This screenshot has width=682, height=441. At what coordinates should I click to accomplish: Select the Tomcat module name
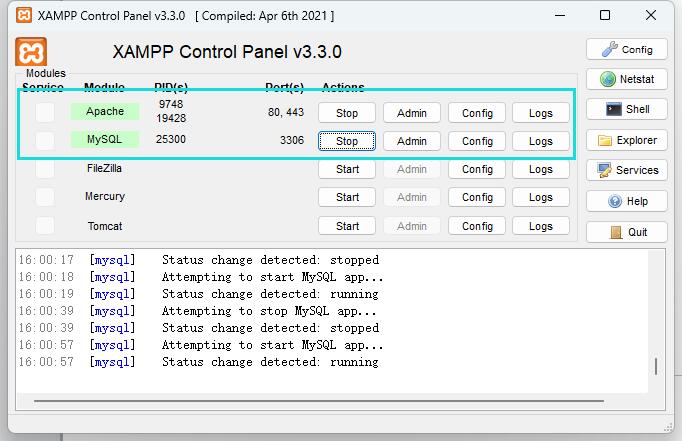click(x=105, y=226)
